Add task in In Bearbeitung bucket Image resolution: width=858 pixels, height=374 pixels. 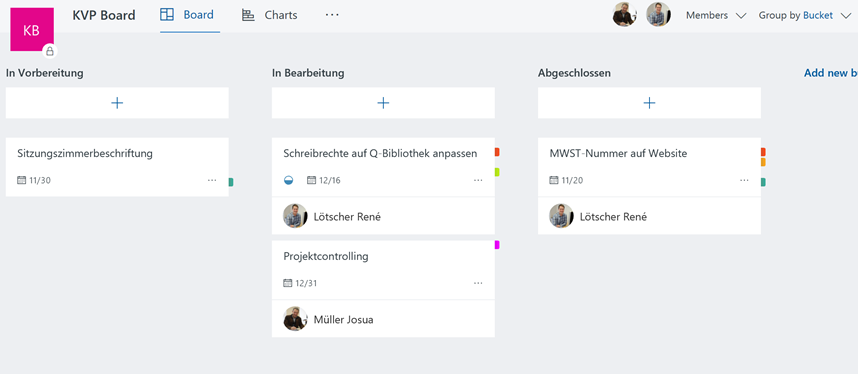click(383, 102)
